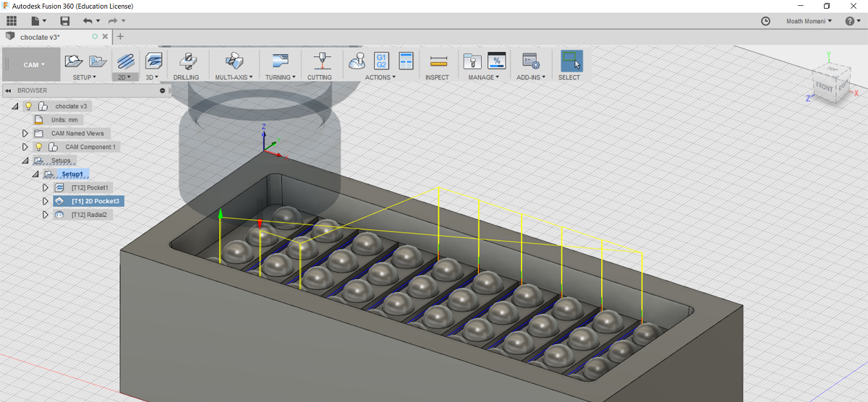This screenshot has height=402, width=868.
Task: Open the ACTIONS dropdown menu
Action: (380, 77)
